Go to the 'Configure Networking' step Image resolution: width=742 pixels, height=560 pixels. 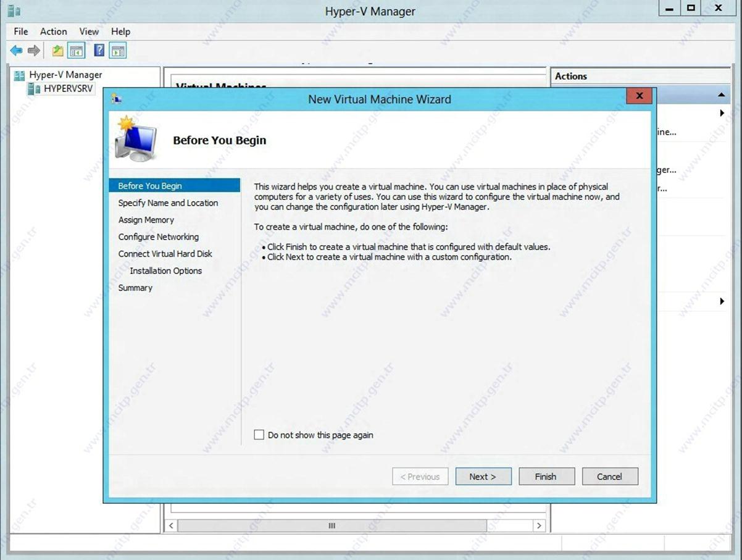[x=159, y=236]
